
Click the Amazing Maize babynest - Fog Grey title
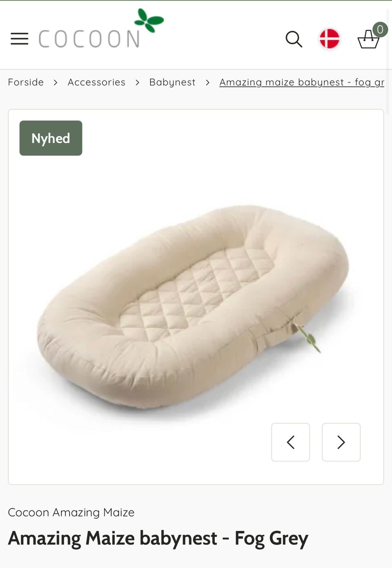(x=158, y=539)
